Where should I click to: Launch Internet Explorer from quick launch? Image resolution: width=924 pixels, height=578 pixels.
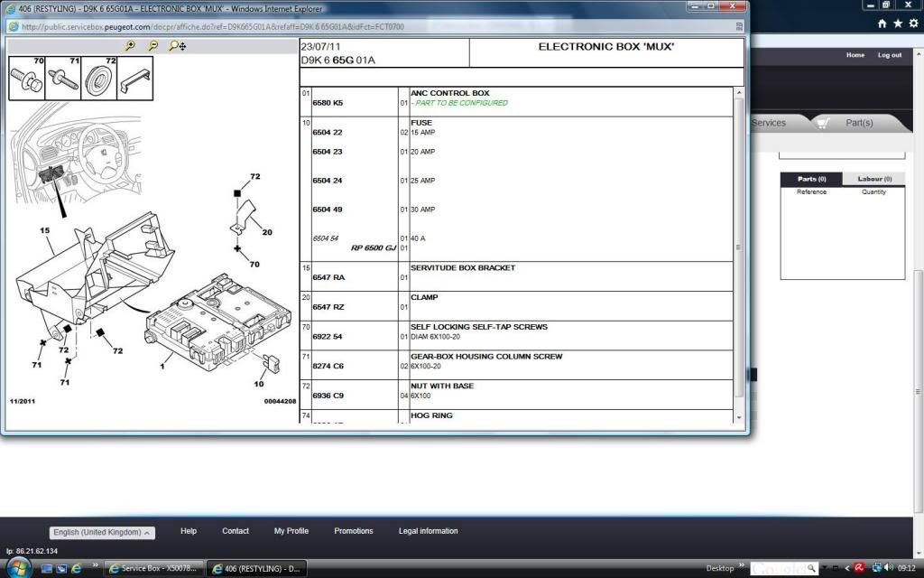point(76,569)
